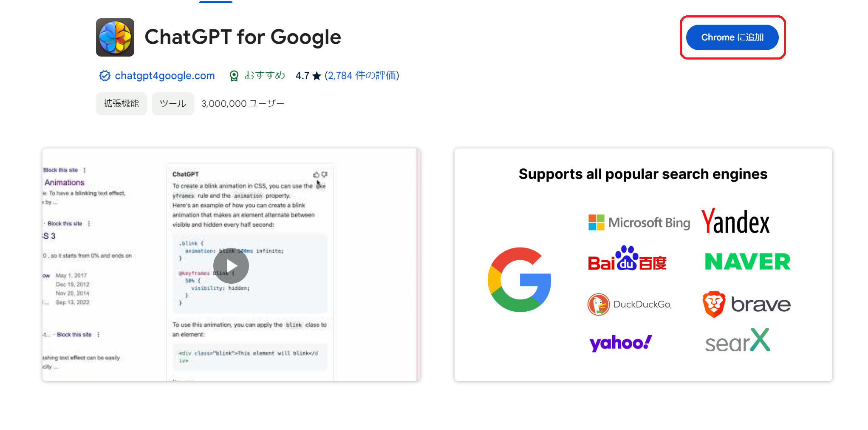Click the ChatGPT for Google extension icon
Image resolution: width=868 pixels, height=430 pixels.
[x=115, y=37]
